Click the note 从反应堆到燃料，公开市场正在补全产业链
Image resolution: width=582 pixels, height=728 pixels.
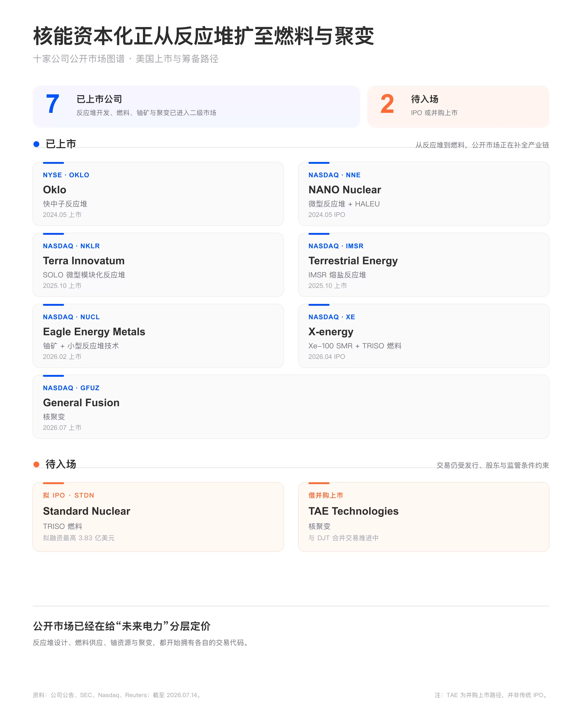point(482,145)
